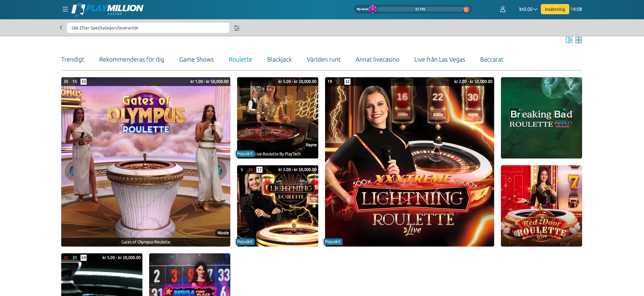This screenshot has height=296, width=644.
Task: Click the Gates of Olympus Roulette caption
Action: tap(146, 242)
